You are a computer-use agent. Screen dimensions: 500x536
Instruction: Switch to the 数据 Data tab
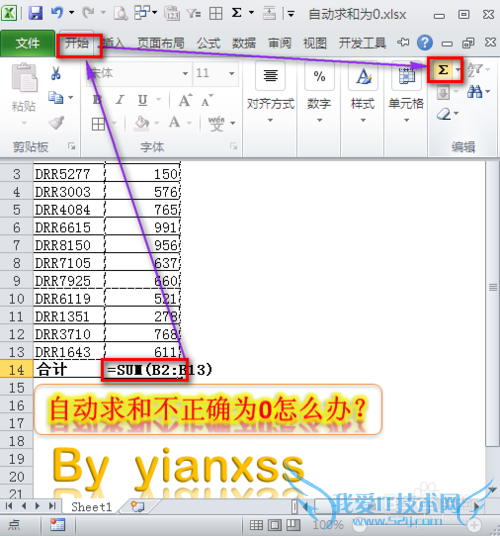pyautogui.click(x=244, y=43)
